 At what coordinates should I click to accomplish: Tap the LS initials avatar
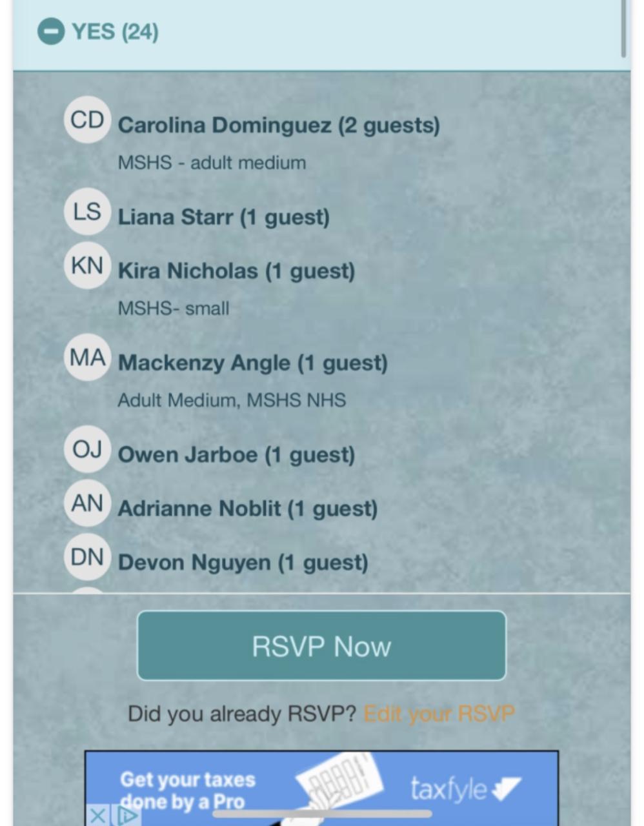click(87, 212)
